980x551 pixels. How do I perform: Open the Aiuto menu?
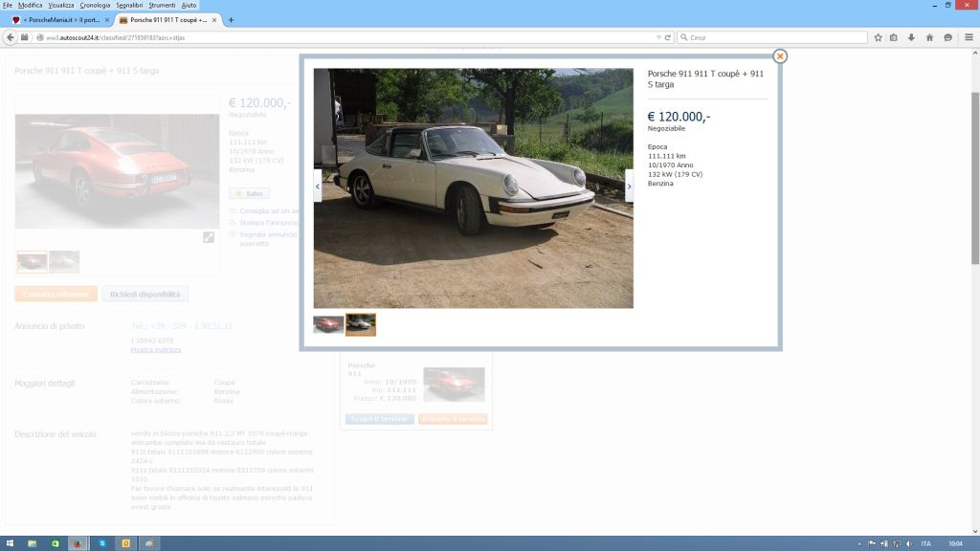(189, 5)
